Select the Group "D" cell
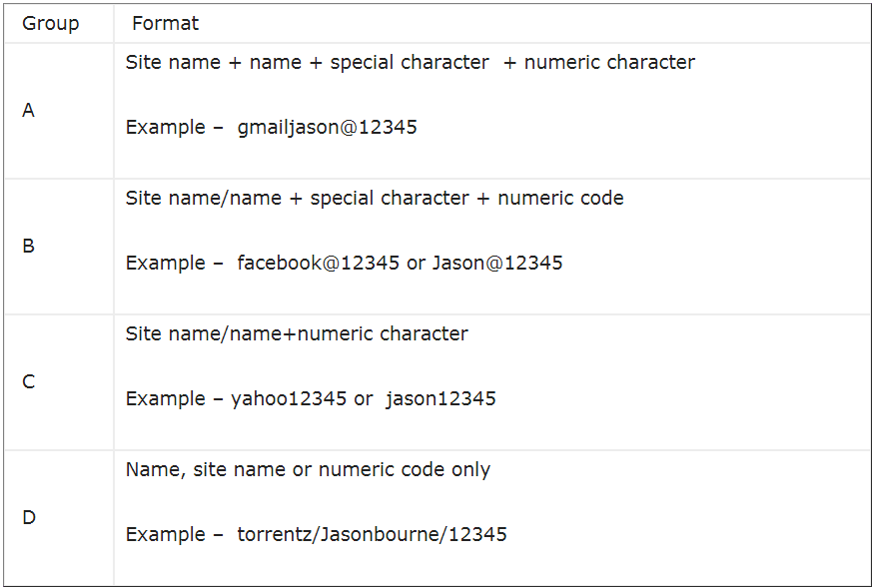Screen dimensions: 875x588 pyautogui.click(x=28, y=518)
